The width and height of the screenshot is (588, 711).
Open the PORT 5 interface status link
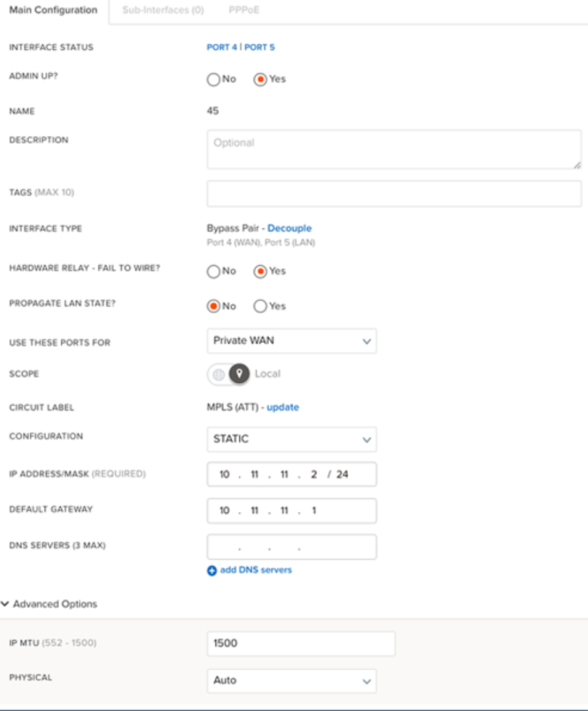pos(259,47)
